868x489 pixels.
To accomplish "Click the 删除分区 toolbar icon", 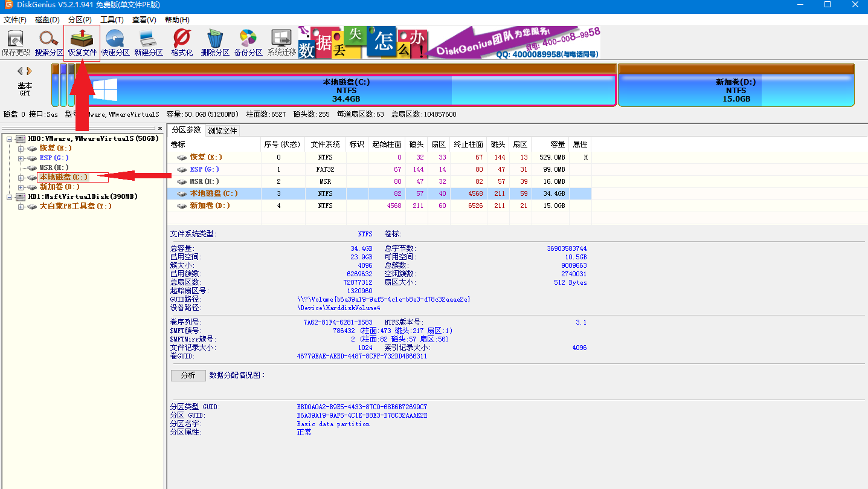I will [x=215, y=43].
